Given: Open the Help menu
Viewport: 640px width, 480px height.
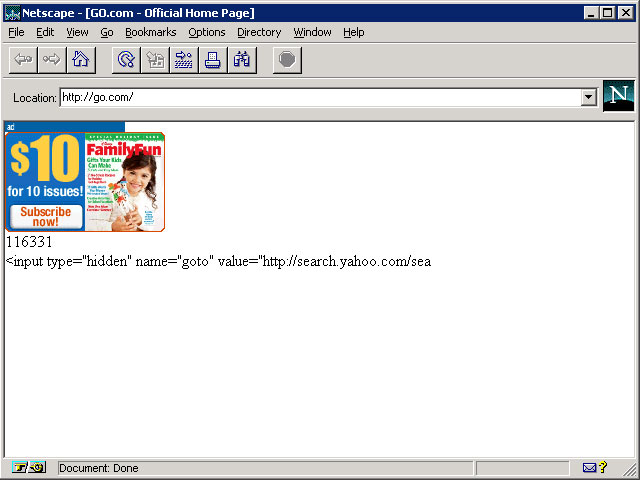Looking at the screenshot, I should tap(353, 32).
